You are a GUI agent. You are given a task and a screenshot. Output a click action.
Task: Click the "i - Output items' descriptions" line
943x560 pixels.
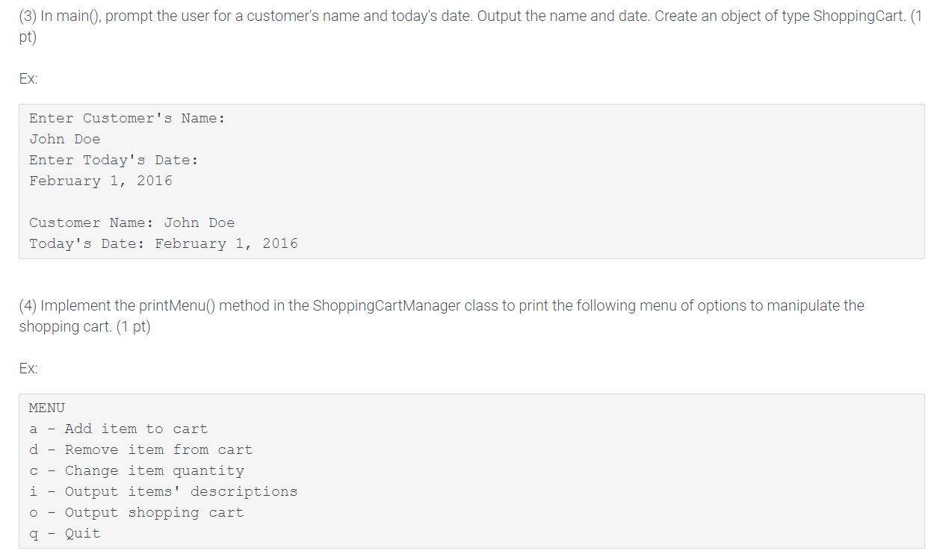point(164,491)
